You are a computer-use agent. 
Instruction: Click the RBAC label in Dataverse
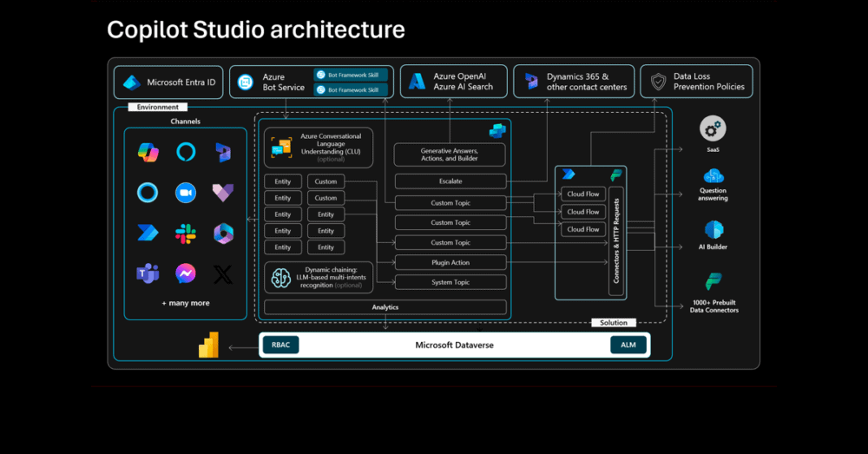pos(280,345)
